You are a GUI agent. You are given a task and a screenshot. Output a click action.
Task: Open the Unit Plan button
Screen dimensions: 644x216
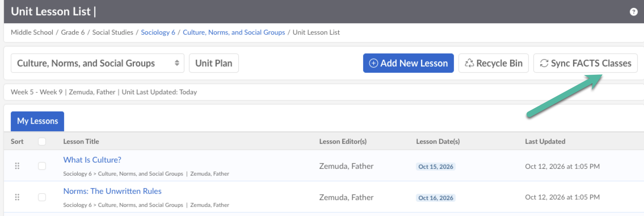(x=214, y=63)
